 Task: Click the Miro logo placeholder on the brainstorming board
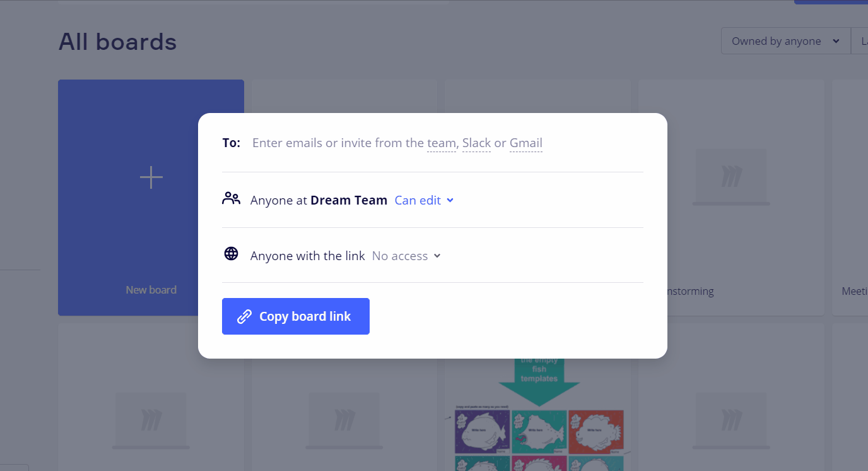(731, 177)
